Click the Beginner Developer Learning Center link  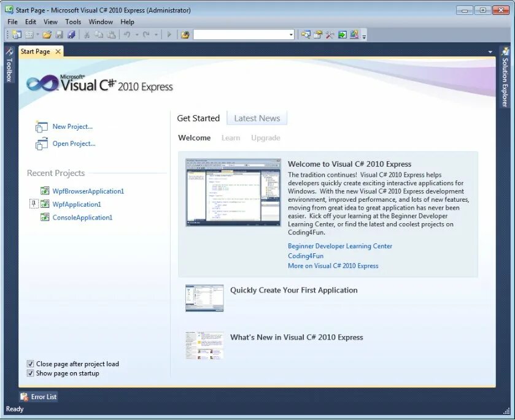tap(340, 246)
